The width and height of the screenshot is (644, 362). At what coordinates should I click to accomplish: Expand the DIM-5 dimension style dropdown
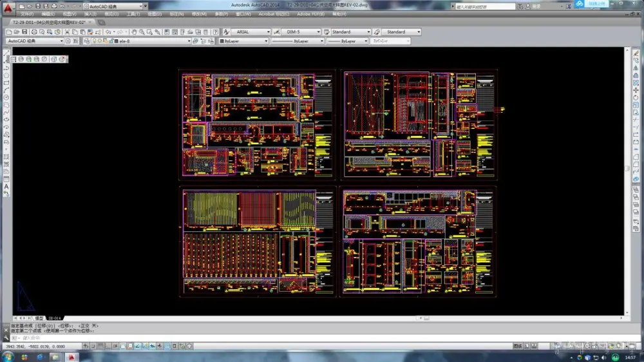coord(318,32)
